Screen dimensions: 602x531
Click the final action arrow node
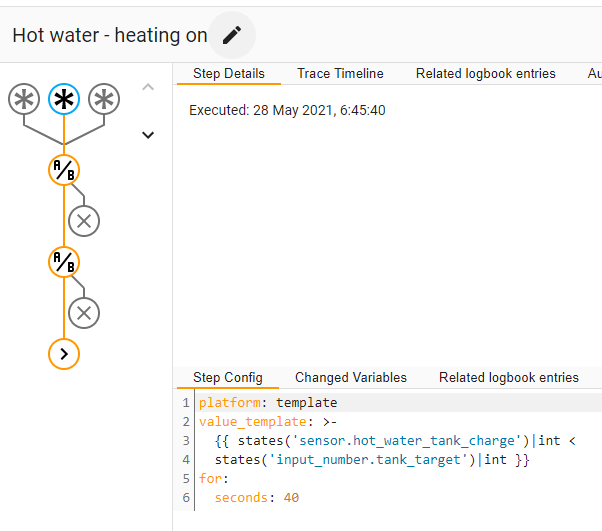(64, 354)
